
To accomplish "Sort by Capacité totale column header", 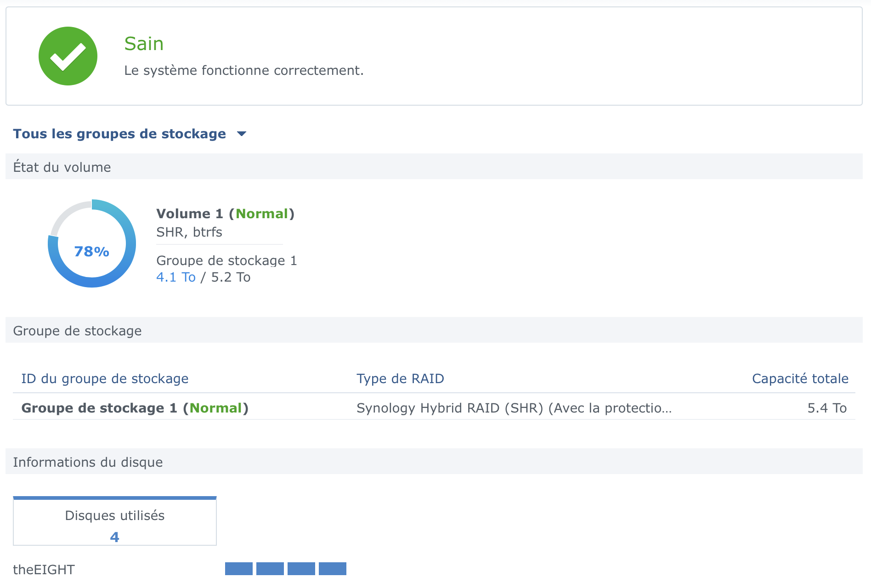I will 800,379.
